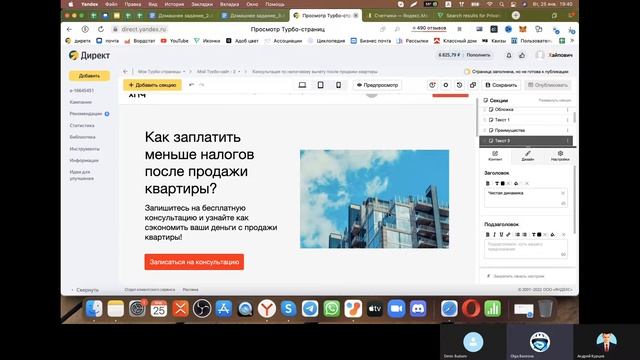The width and height of the screenshot is (640, 360).
Task: Expand Мой Турбо-сайт breadcrumb dropdown
Action: 239,71
